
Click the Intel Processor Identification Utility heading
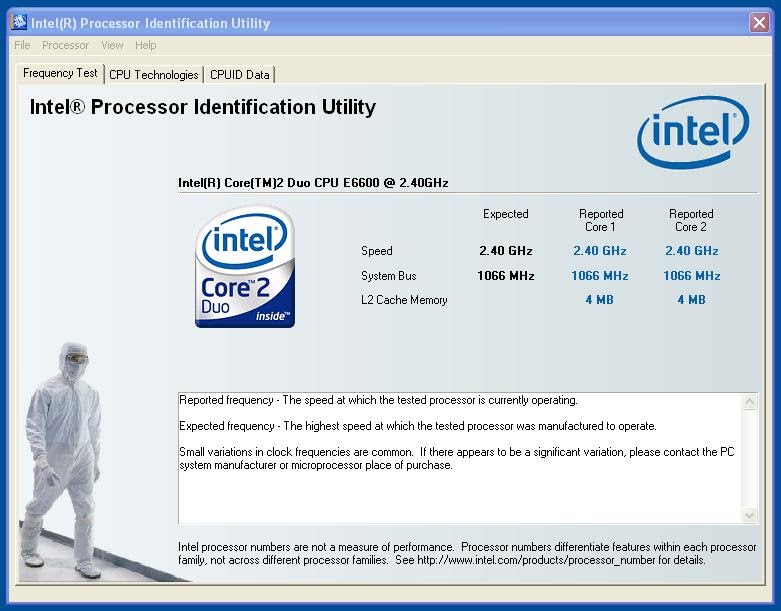(203, 107)
